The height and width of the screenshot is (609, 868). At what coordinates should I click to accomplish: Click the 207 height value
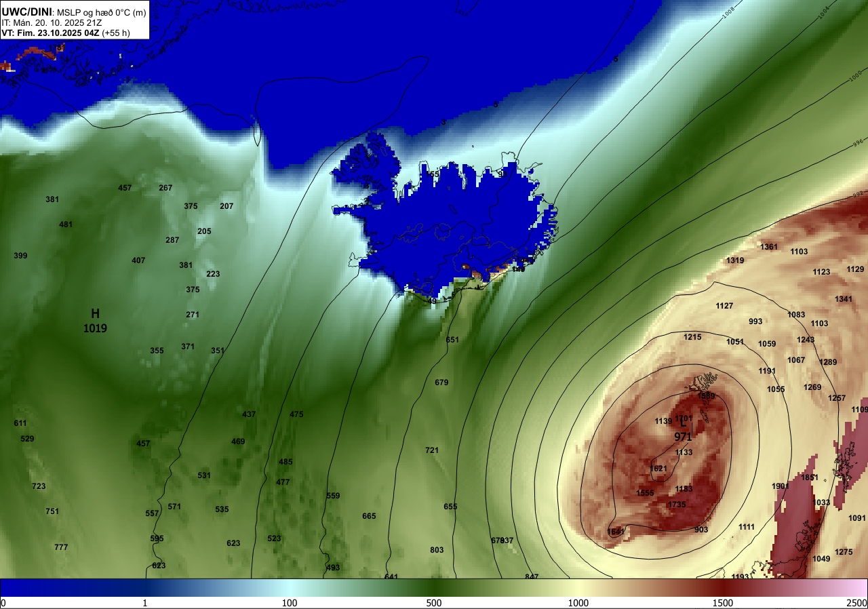point(226,206)
